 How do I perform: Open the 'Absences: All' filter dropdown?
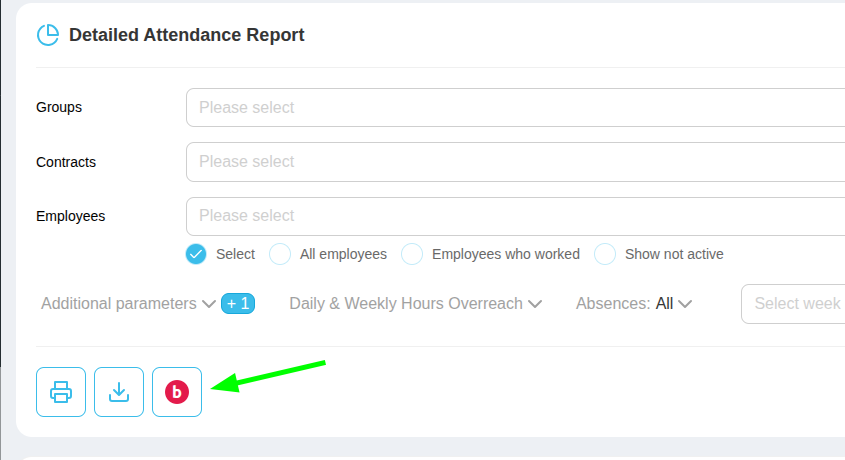[634, 303]
